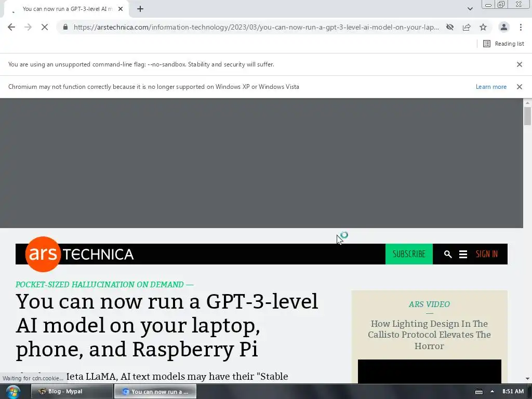This screenshot has height=399, width=532.
Task: Play the Ars video thumbnail
Action: coord(429,371)
